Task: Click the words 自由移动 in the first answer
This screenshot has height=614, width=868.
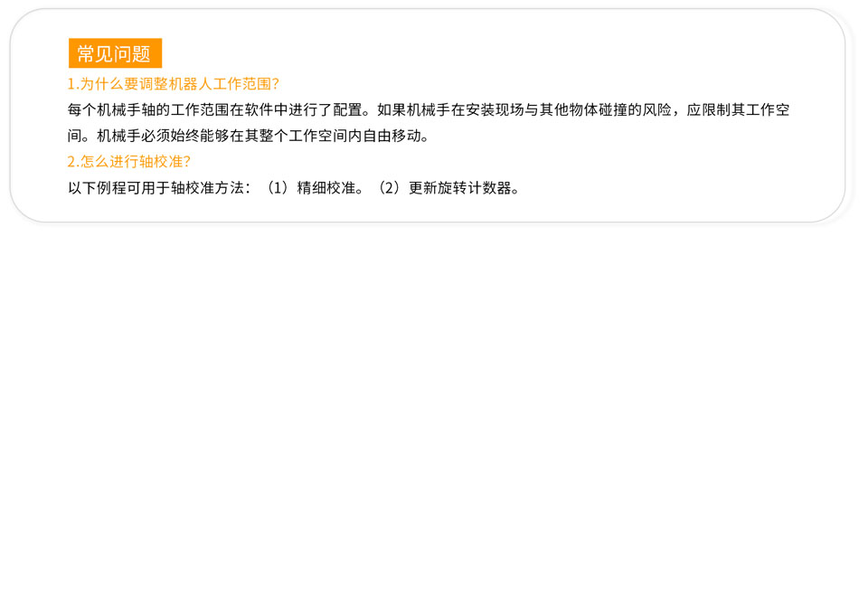Action: coord(392,136)
